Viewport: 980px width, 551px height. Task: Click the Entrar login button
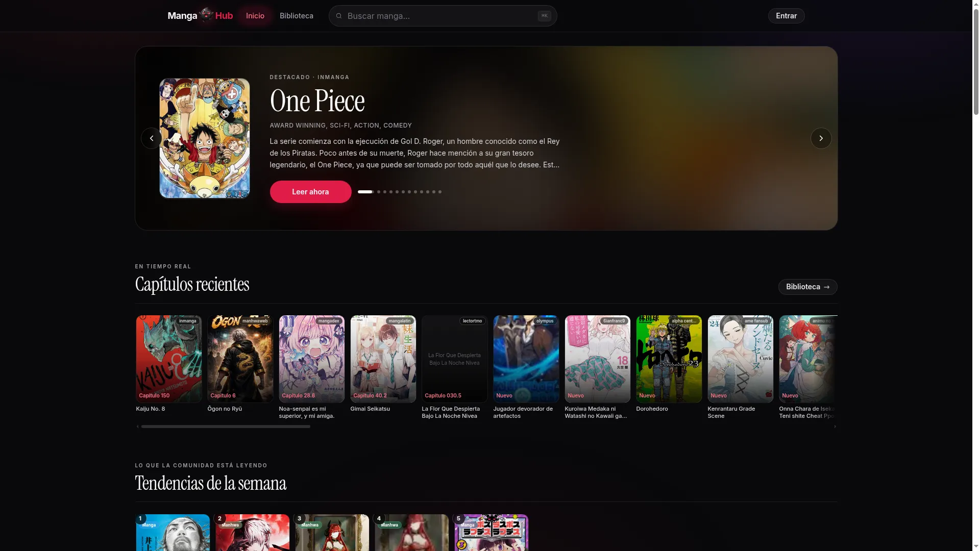786,16
